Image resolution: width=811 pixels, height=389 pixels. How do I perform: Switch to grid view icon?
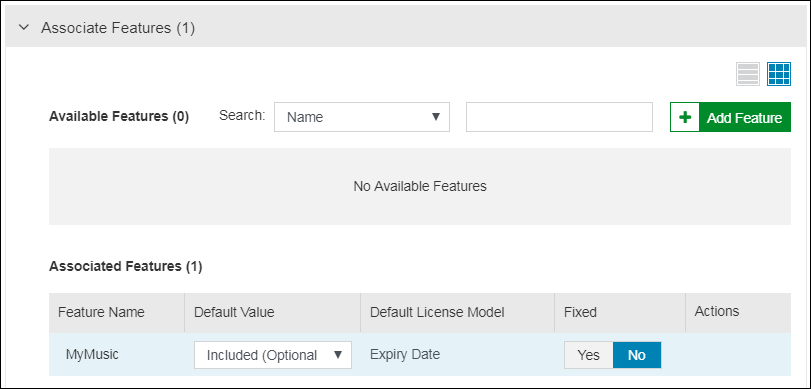tap(779, 74)
